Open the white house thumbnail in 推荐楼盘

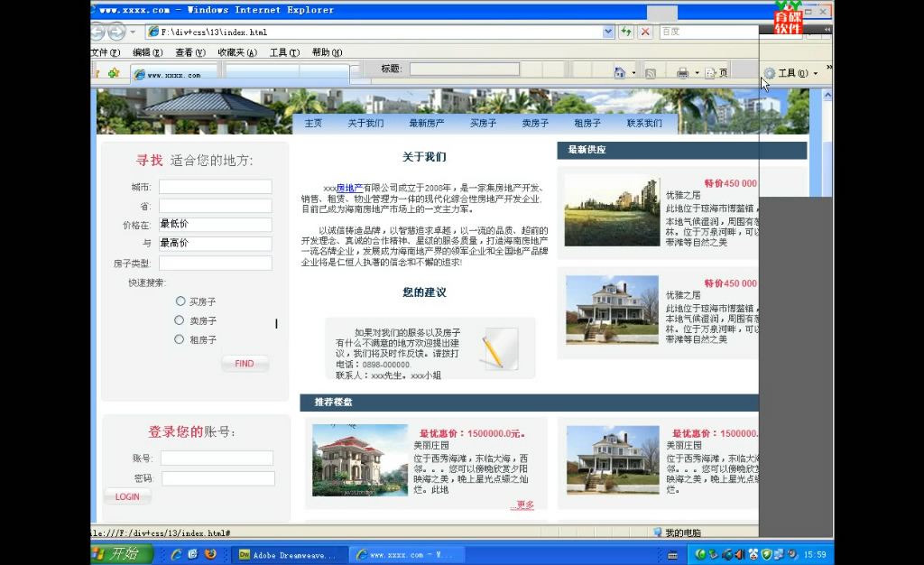click(613, 460)
